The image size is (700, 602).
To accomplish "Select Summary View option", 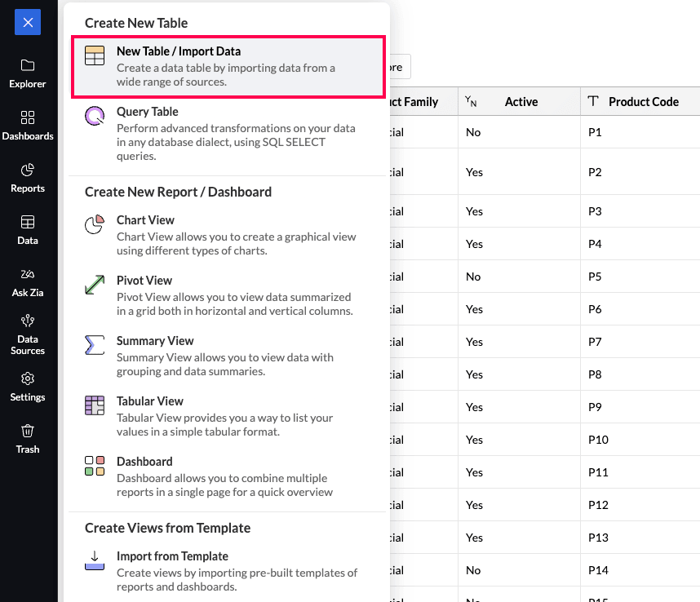I will [x=228, y=356].
